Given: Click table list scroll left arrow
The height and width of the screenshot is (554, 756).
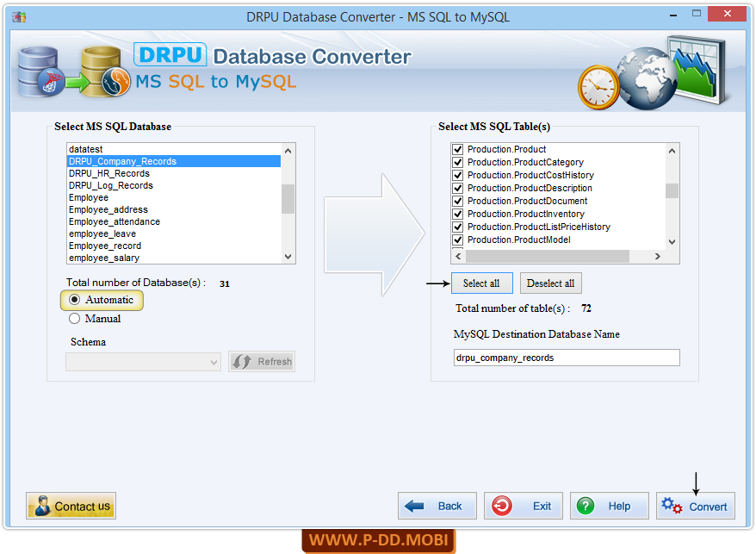Looking at the screenshot, I should click(x=459, y=256).
